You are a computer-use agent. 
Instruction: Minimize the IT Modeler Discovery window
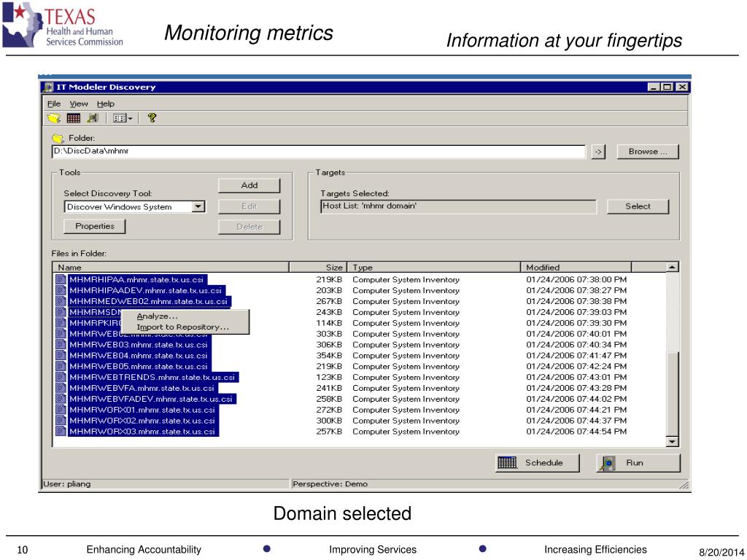(654, 87)
